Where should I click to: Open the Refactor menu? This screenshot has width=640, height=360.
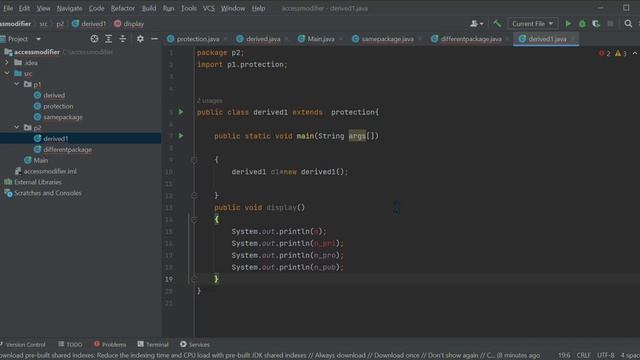[122, 8]
